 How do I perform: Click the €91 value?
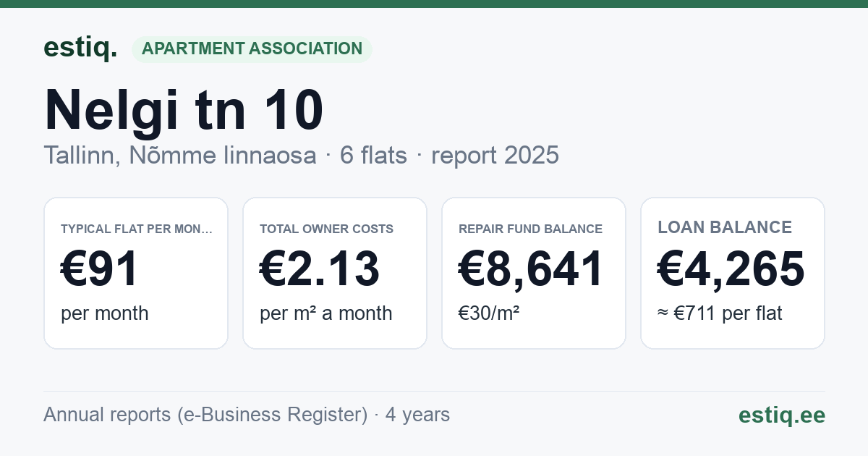(99, 269)
